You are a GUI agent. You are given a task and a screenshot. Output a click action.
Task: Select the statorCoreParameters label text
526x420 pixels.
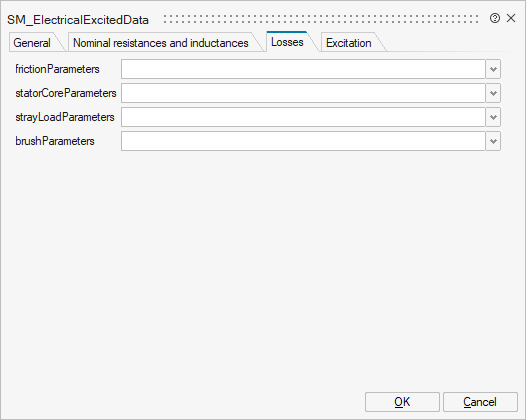point(66,93)
